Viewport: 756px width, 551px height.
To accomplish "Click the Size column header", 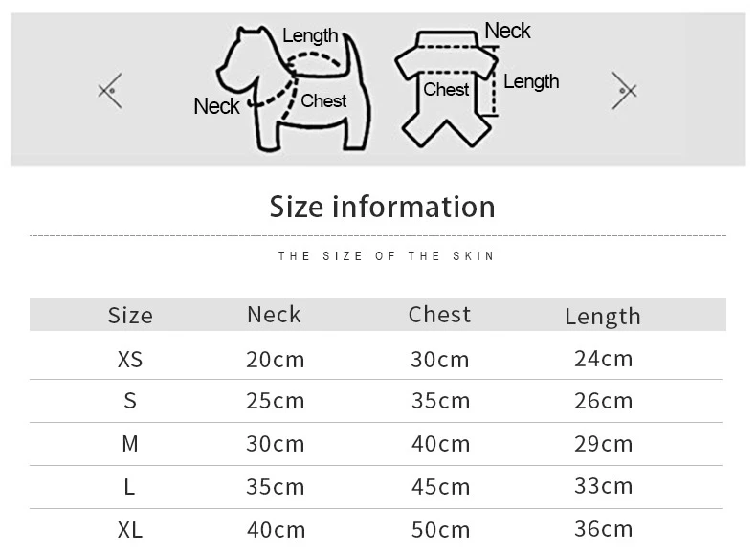I will click(x=130, y=316).
